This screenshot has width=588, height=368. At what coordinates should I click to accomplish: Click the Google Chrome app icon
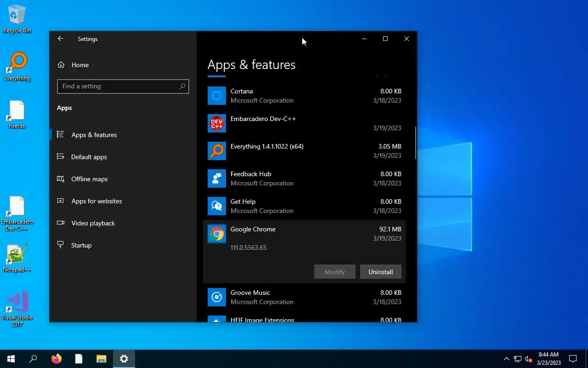(217, 234)
